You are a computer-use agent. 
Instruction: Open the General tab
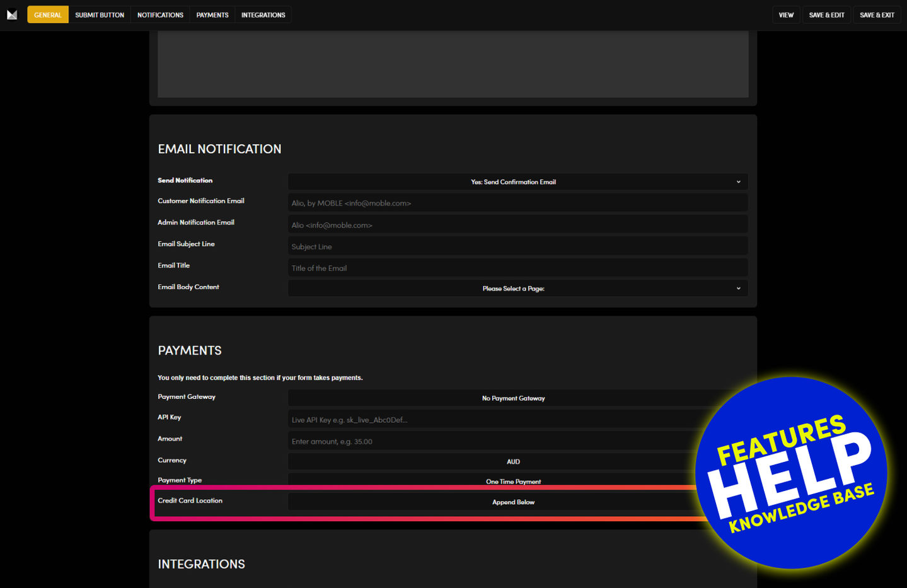click(48, 15)
